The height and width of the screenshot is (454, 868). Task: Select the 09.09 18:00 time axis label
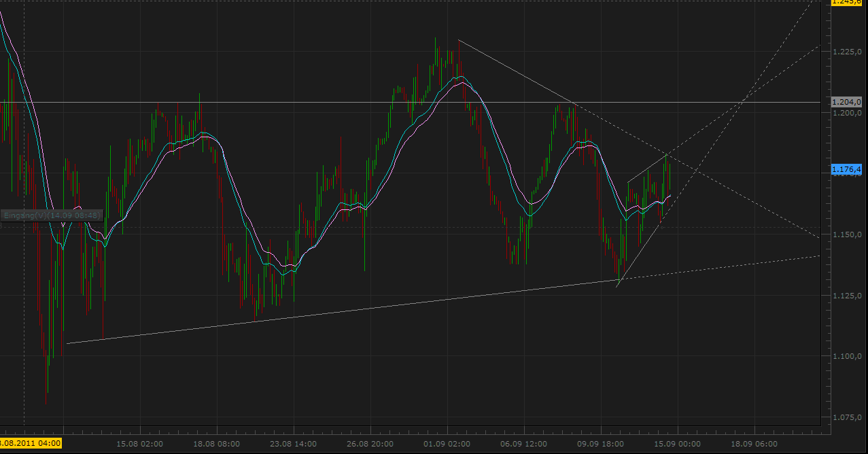click(x=600, y=444)
